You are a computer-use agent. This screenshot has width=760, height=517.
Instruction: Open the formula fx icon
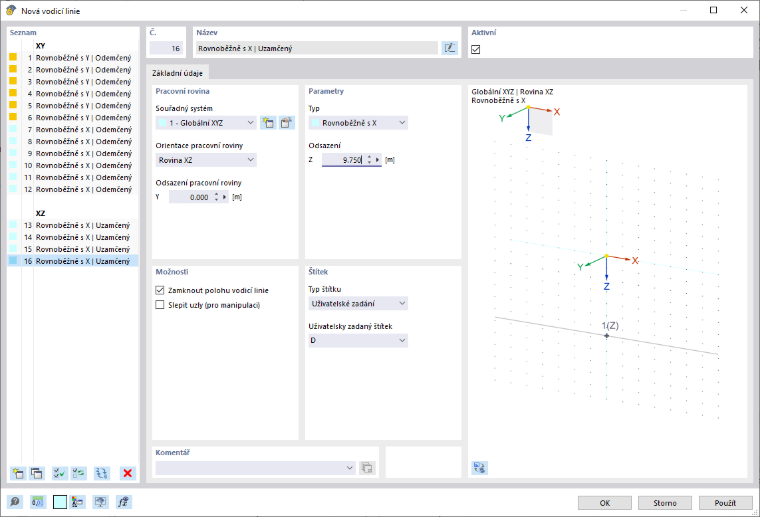click(x=124, y=502)
